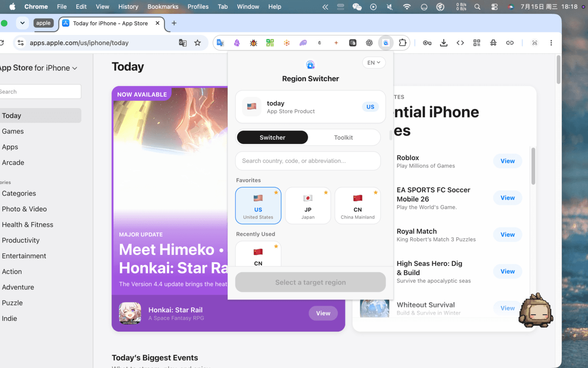Unfavorite China Mainland using its star
Image resolution: width=588 pixels, height=368 pixels.
coord(375,193)
